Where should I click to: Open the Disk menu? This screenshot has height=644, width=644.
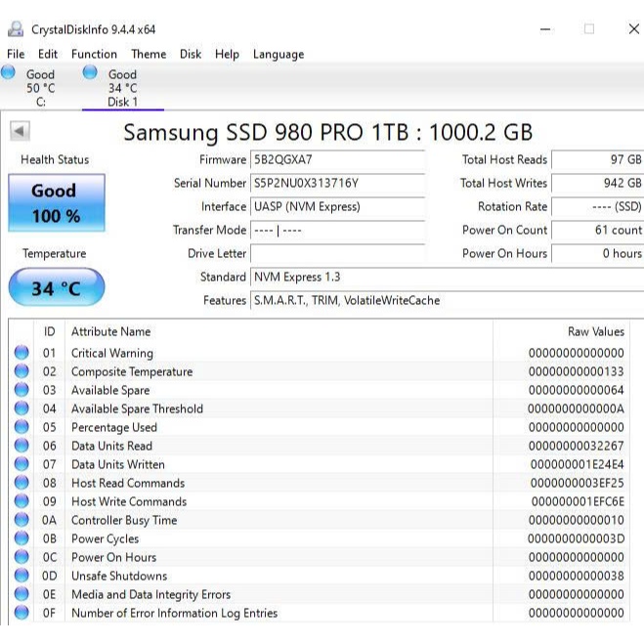[191, 54]
